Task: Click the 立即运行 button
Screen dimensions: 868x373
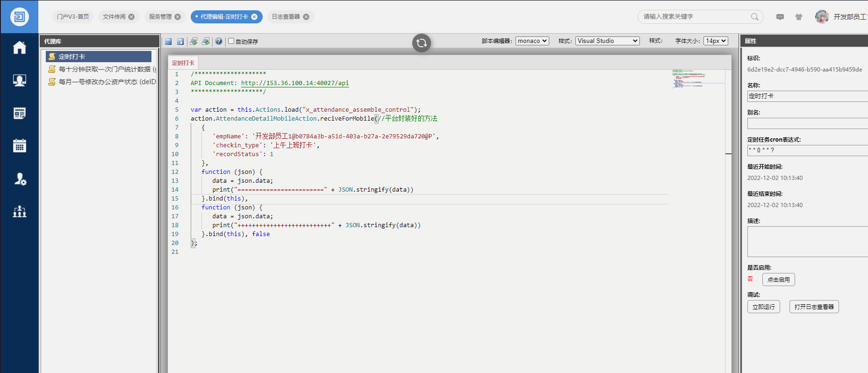Action: point(763,307)
